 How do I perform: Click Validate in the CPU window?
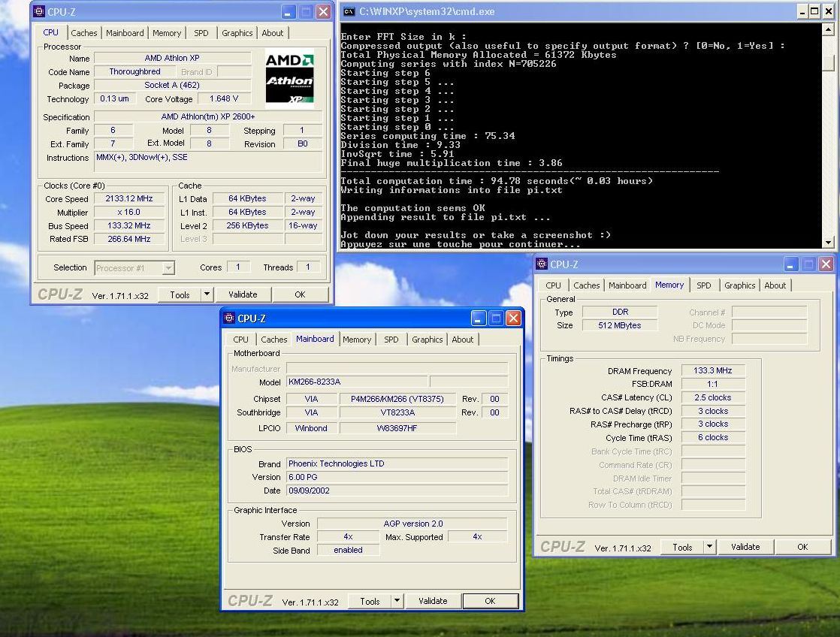pyautogui.click(x=243, y=294)
